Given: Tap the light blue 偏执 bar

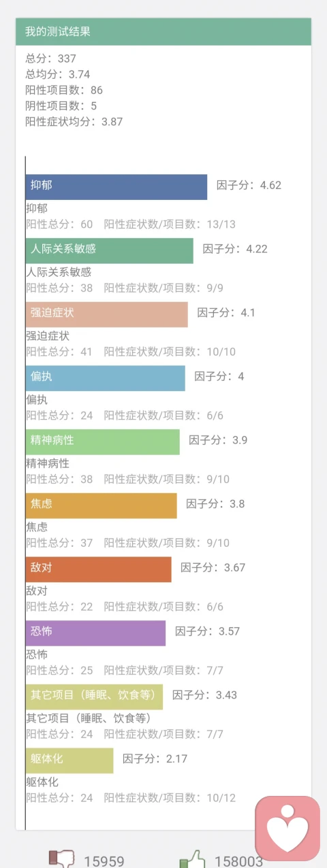Looking at the screenshot, I should tap(106, 378).
